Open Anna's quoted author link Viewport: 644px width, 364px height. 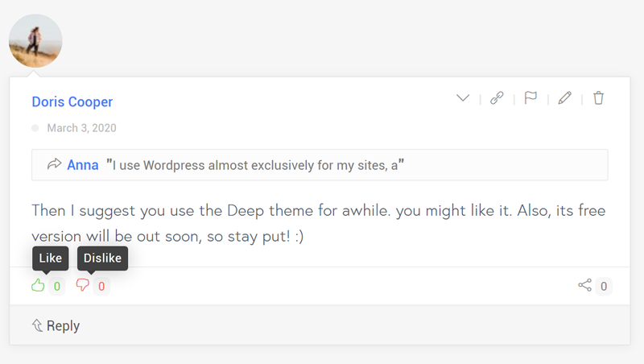tap(83, 165)
